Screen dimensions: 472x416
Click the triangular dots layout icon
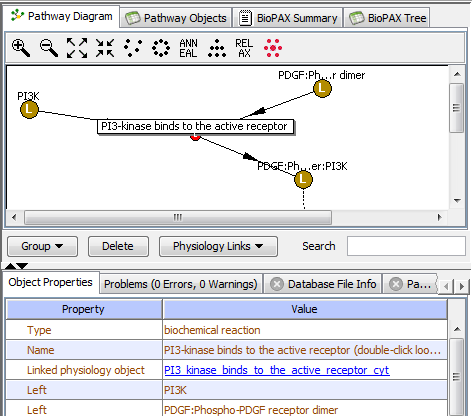coord(217,48)
